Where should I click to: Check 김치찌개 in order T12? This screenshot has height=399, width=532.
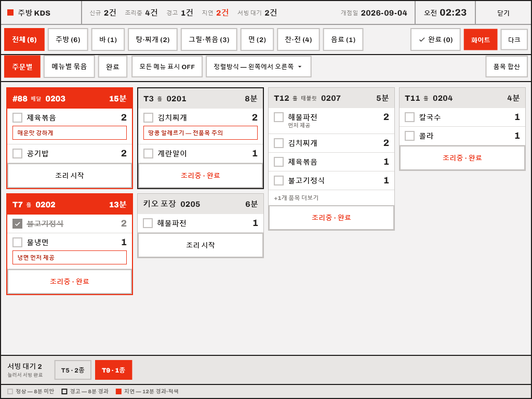click(x=278, y=143)
